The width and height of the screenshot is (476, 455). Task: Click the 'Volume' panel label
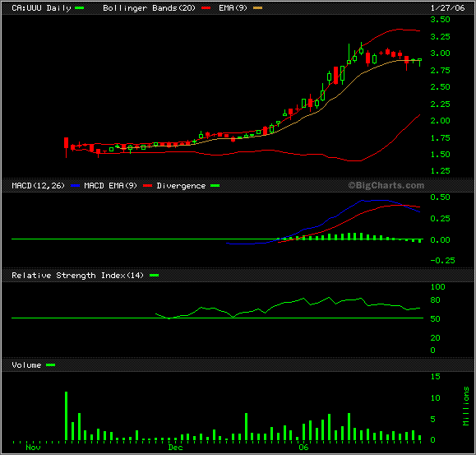point(26,365)
